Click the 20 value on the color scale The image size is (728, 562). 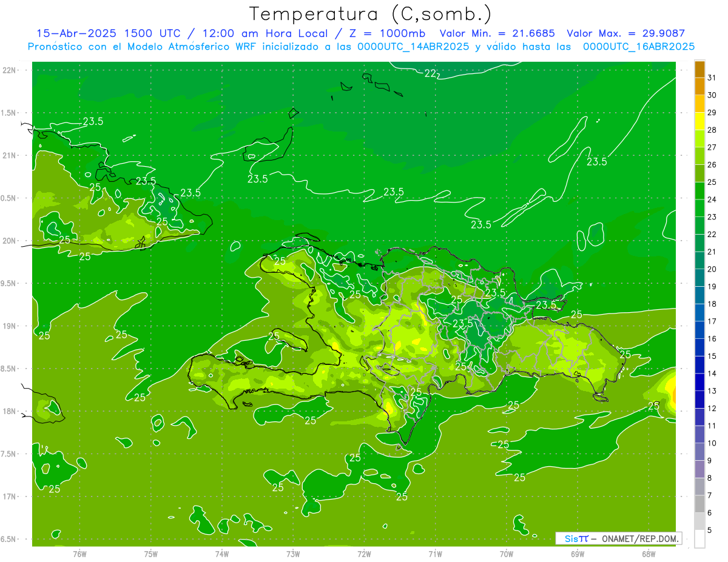712,269
